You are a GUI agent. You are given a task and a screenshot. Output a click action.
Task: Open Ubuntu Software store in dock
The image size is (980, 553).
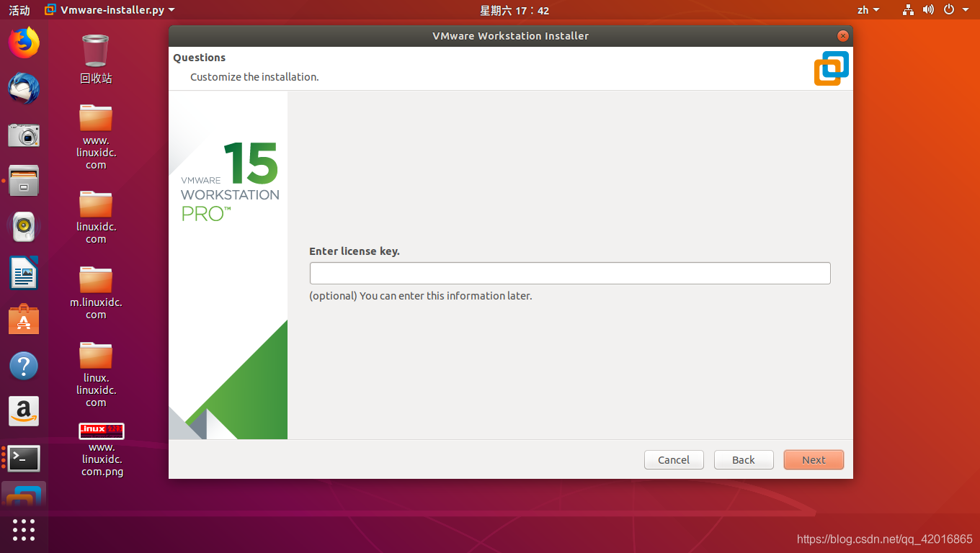pos(24,320)
